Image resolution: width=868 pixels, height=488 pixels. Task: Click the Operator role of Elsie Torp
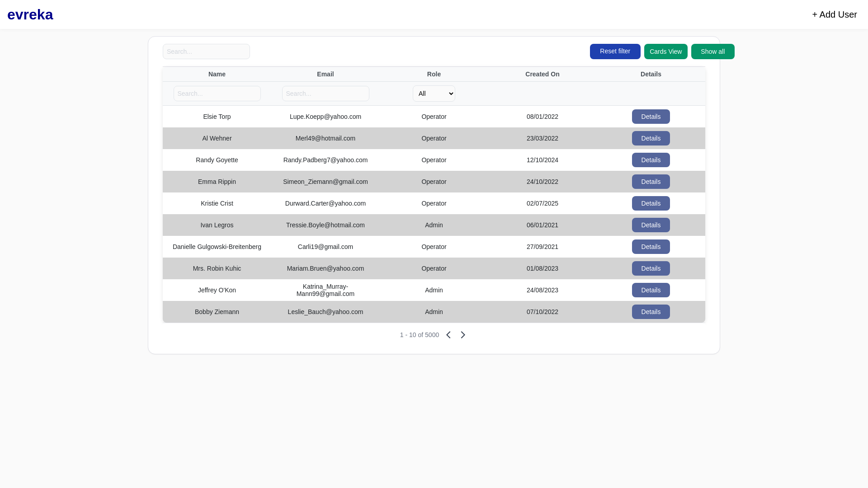(434, 117)
